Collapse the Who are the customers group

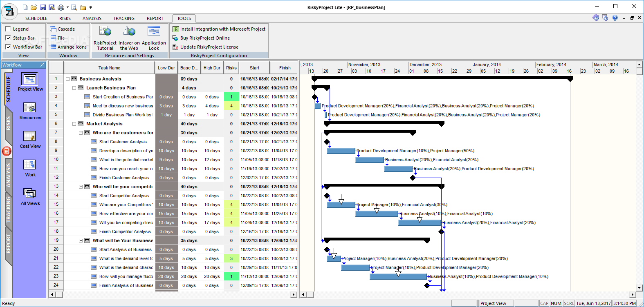tap(81, 133)
